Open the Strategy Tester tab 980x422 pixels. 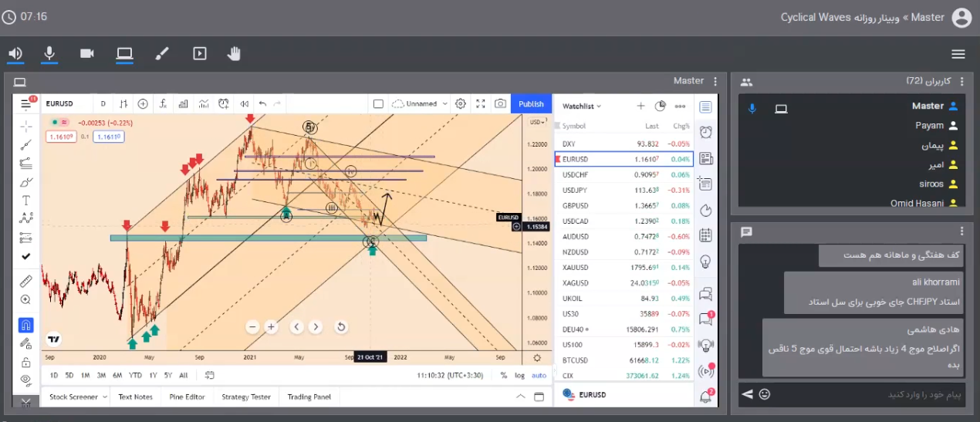coord(246,397)
